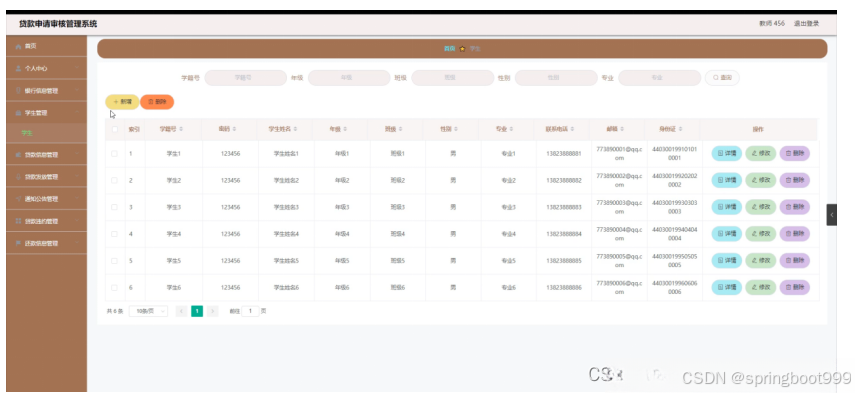Viewport: 855px width, 393px height.
Task: Check the box for row 学生1
Action: pos(114,154)
